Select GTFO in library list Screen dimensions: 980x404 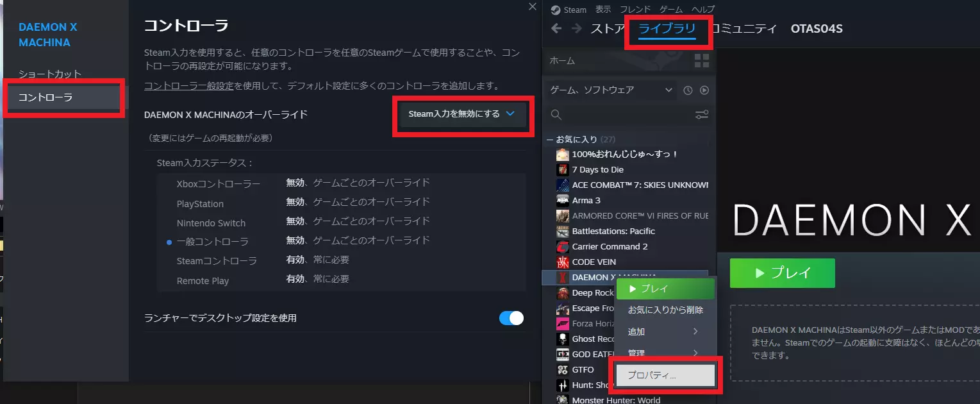[x=583, y=370]
